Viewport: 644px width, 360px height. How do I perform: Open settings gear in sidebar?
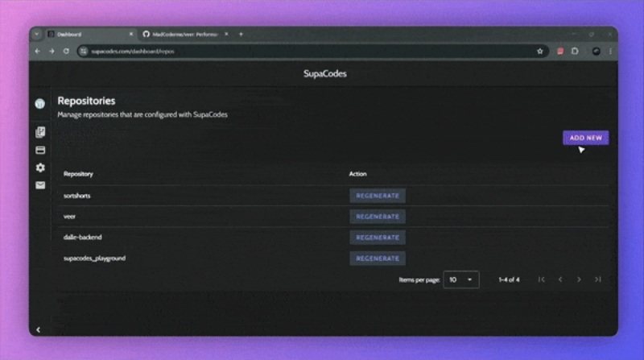40,168
